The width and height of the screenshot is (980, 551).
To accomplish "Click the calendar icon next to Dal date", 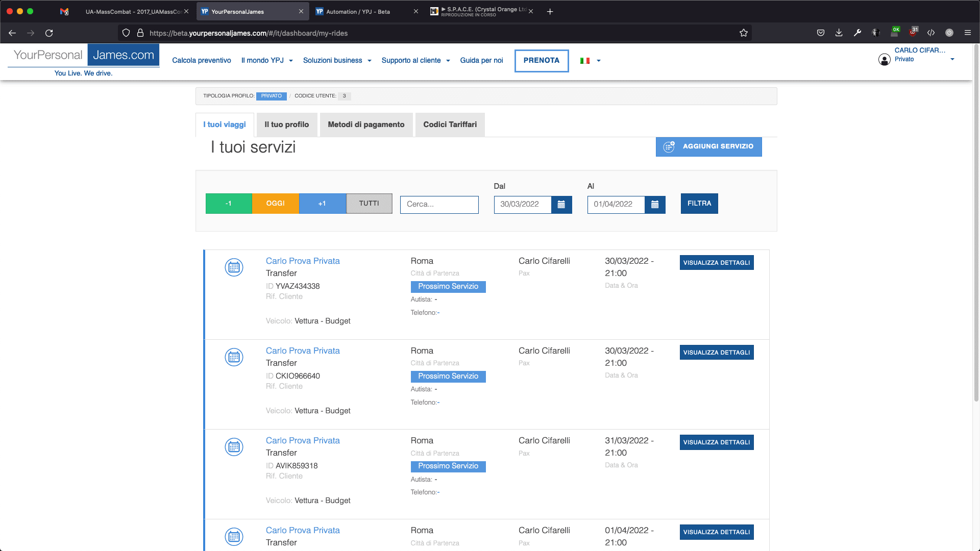I will pos(561,205).
